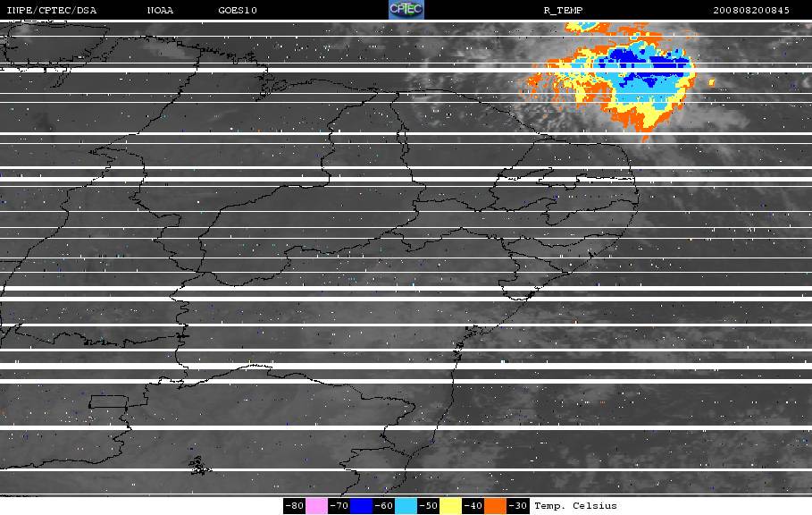Click the -30 legend value
Screen dimensions: 812x515
point(517,506)
